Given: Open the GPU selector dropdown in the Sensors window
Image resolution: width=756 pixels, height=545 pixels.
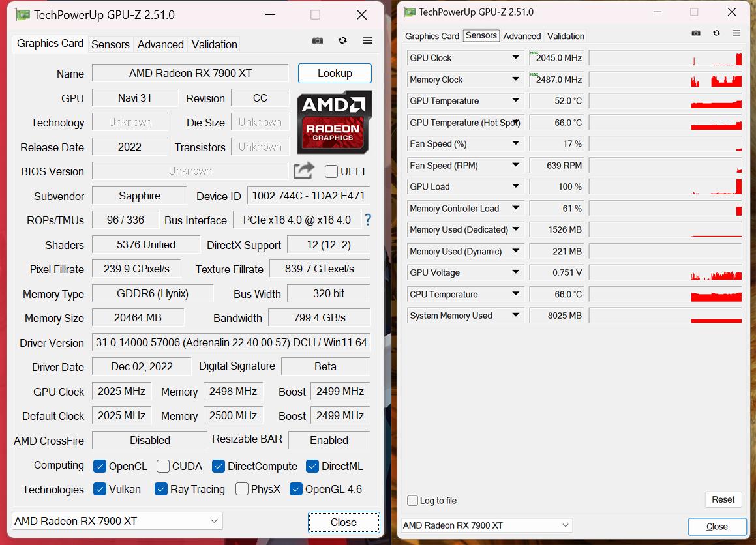Looking at the screenshot, I should 487,525.
